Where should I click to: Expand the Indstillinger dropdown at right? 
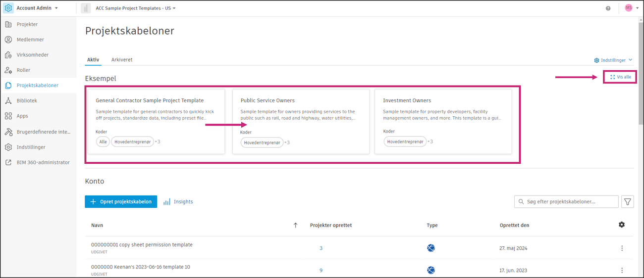613,60
